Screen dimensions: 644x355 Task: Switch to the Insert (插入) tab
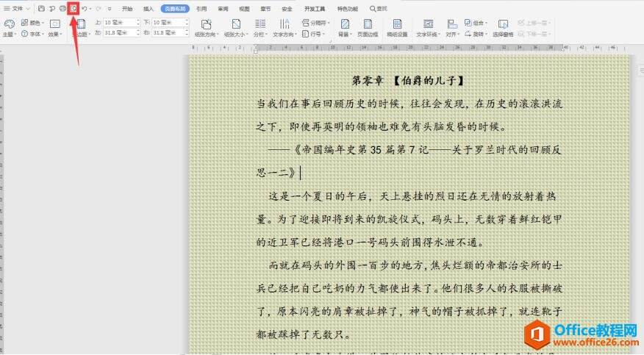[149, 9]
